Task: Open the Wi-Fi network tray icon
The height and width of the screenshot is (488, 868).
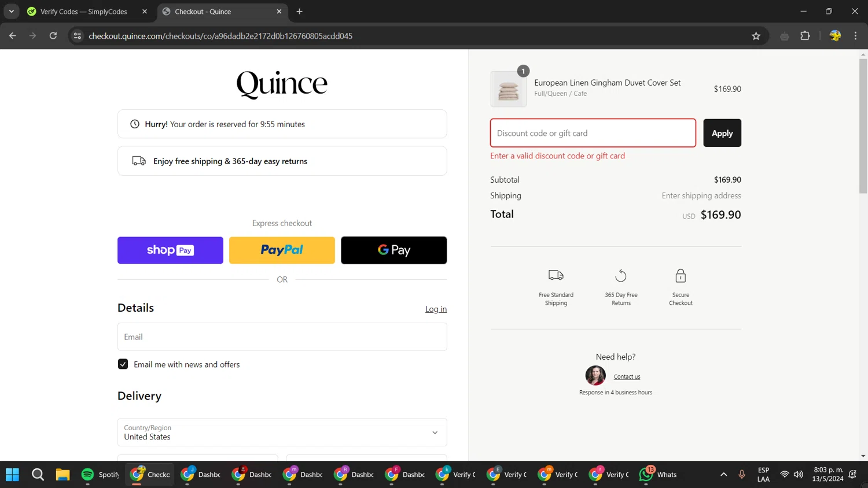Action: (784, 475)
